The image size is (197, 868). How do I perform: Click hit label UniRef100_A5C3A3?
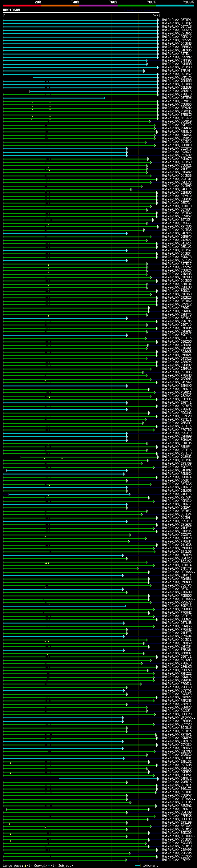[x=177, y=413]
